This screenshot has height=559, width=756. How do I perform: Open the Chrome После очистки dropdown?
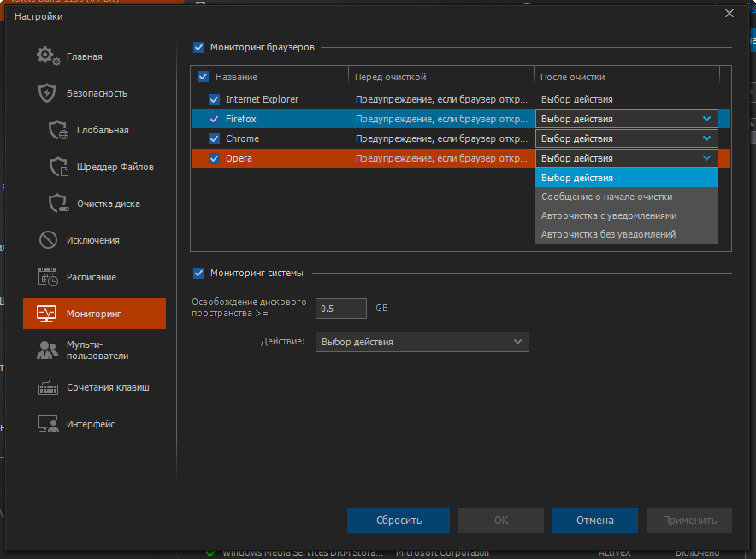click(x=626, y=138)
